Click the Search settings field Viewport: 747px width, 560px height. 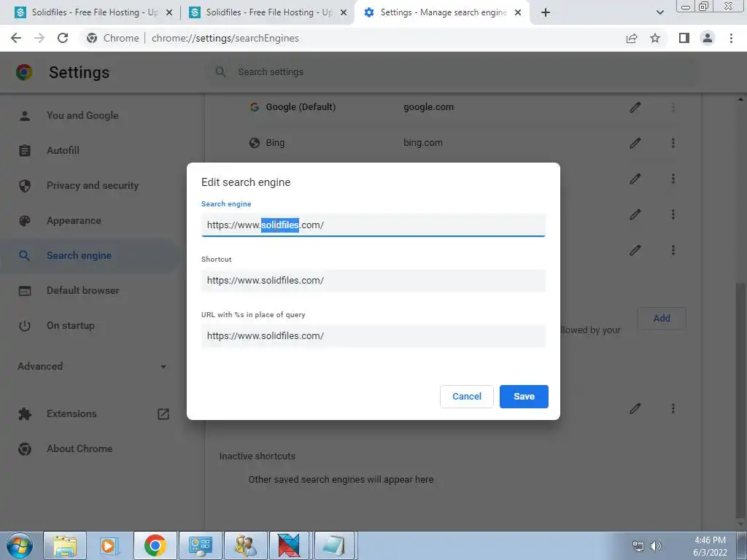click(x=452, y=72)
